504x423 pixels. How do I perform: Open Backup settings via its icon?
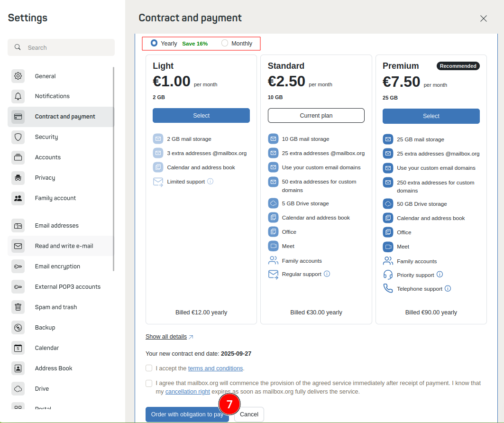coord(18,327)
